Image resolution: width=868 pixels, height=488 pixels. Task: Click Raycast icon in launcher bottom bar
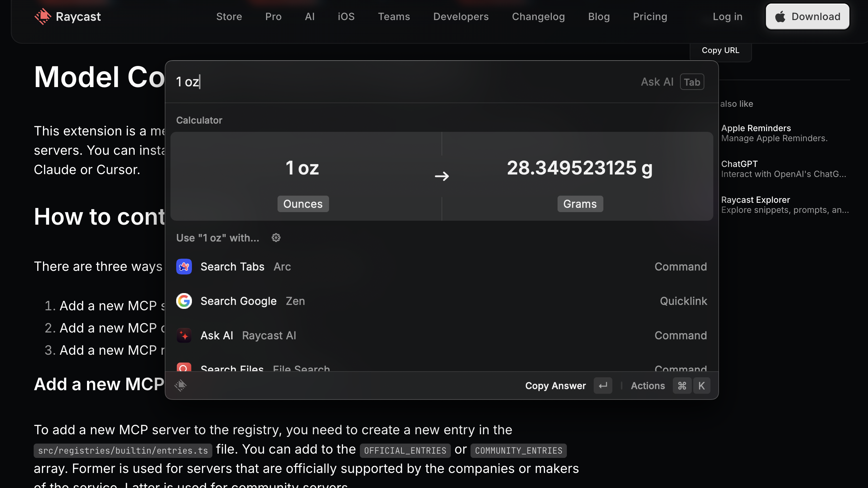pyautogui.click(x=180, y=386)
